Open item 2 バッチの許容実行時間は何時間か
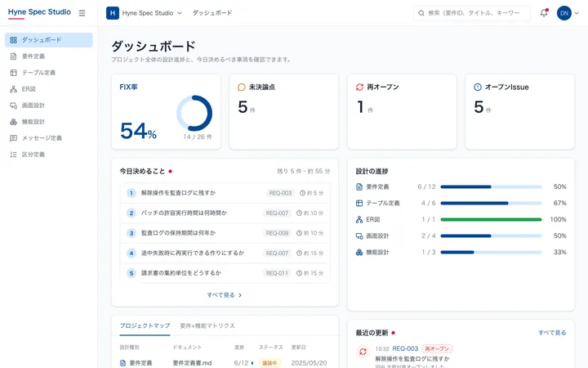588x368 pixels. tap(225, 213)
